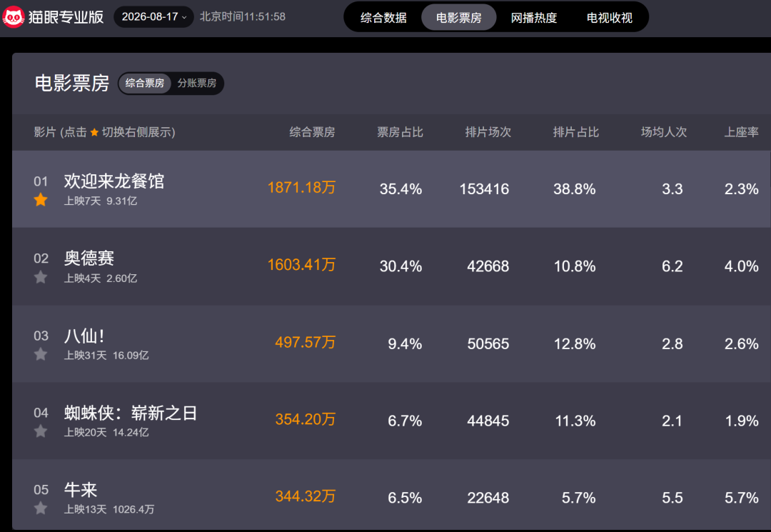Click 猫眼专业版 brand title
This screenshot has height=532, width=771.
tap(66, 17)
